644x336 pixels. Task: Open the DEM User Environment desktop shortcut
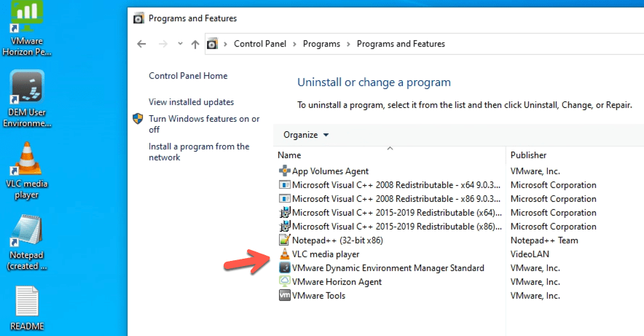(x=27, y=89)
